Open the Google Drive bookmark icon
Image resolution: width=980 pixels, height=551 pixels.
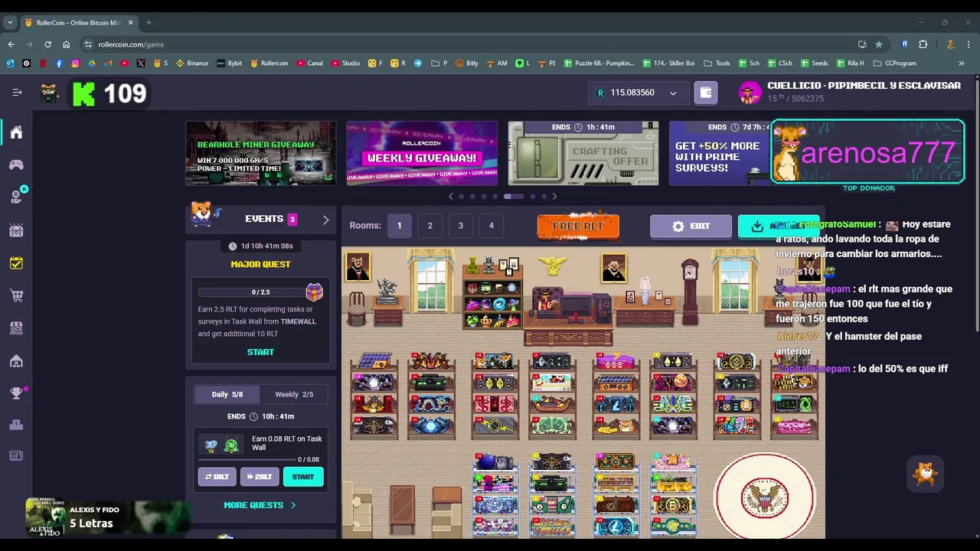pyautogui.click(x=92, y=64)
